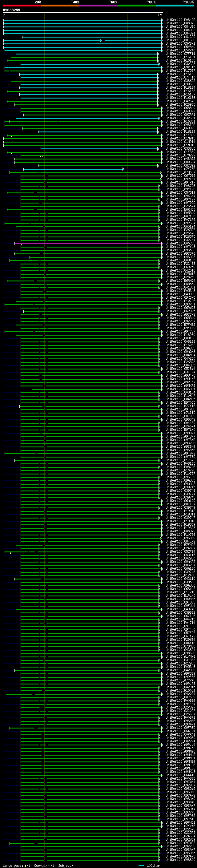Open hit UniRef100_P08706
Viewport: 197px width, 868px height.
(180, 186)
